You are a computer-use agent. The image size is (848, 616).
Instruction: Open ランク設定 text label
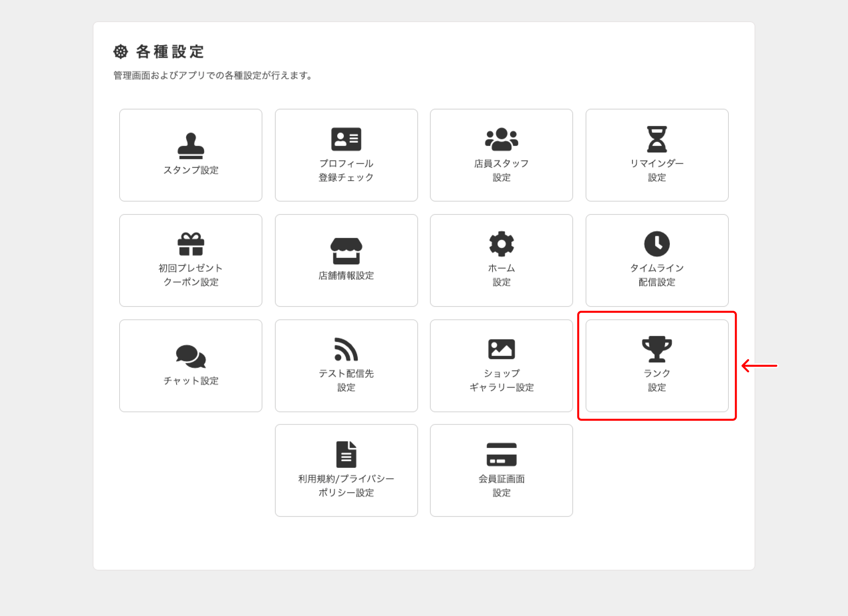pos(657,380)
